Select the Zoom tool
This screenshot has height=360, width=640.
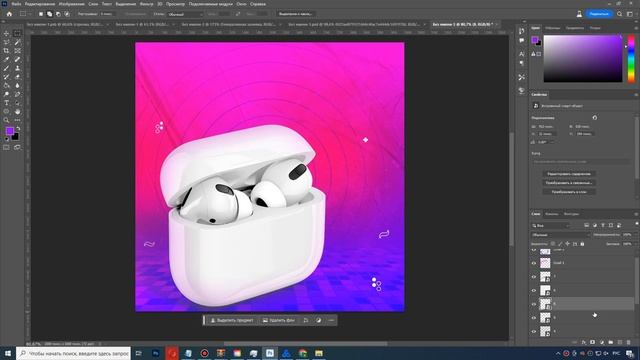click(6, 120)
